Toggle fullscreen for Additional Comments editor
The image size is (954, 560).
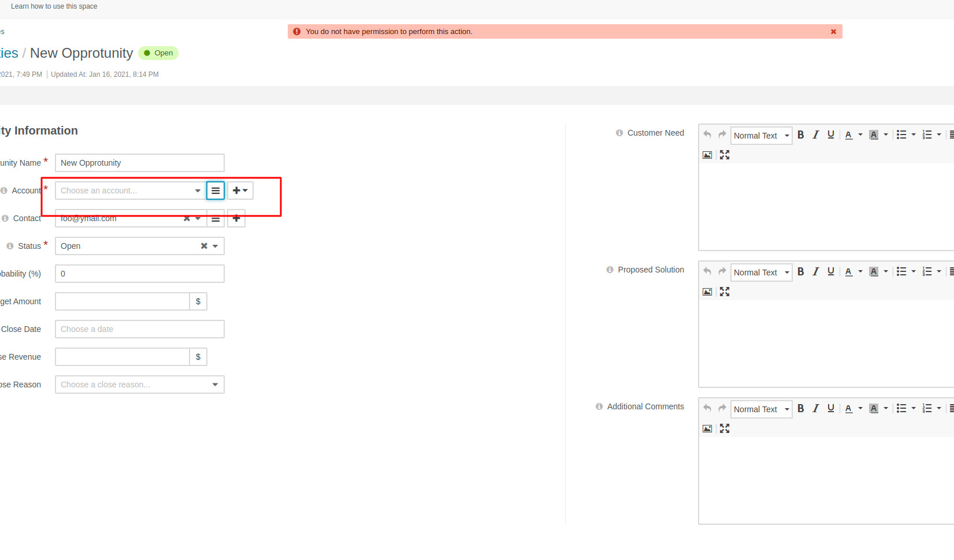725,428
